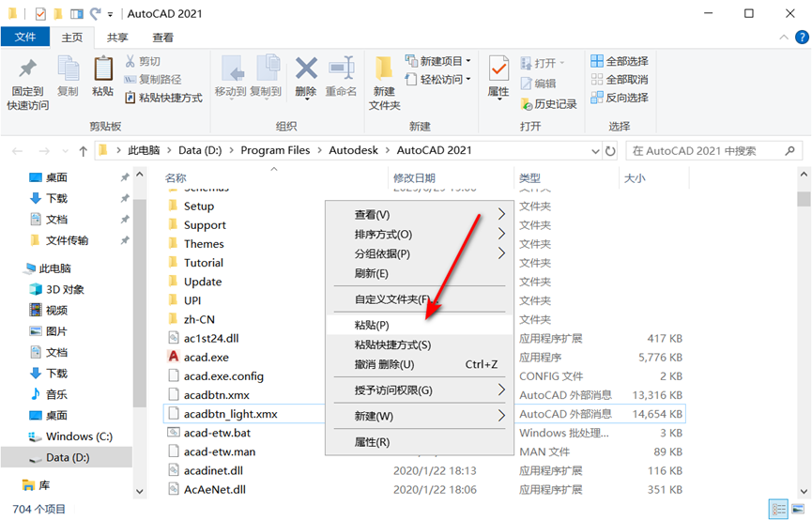Click Program Files in the address breadcrumb

(275, 150)
